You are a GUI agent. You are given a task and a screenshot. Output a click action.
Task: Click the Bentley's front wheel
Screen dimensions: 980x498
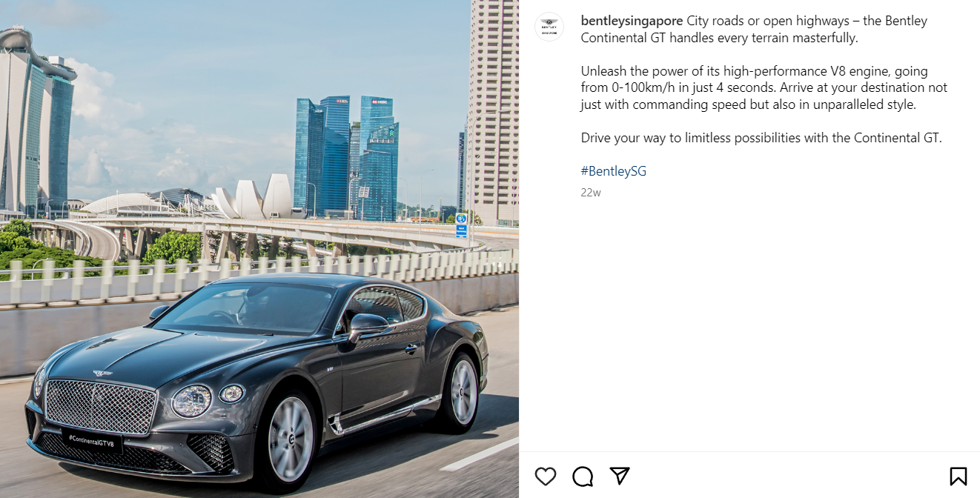point(290,440)
